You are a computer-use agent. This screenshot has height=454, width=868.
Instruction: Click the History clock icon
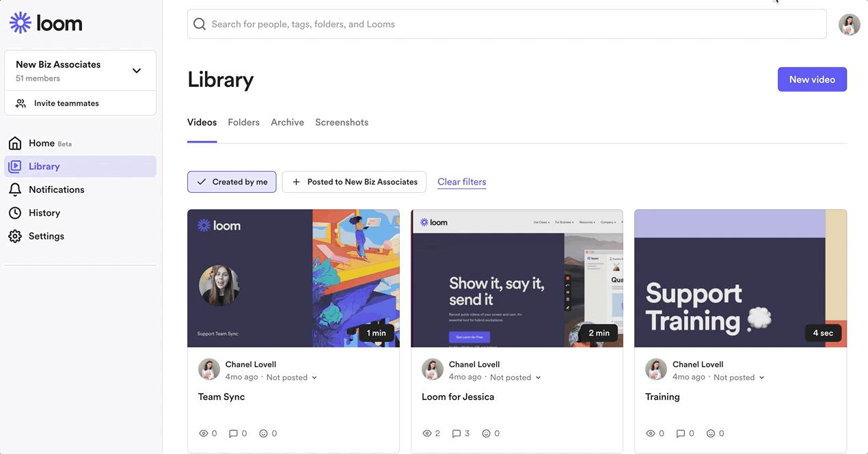(15, 213)
